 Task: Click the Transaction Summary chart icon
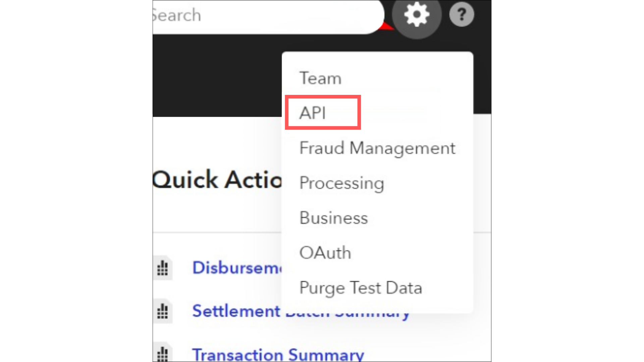tap(163, 353)
